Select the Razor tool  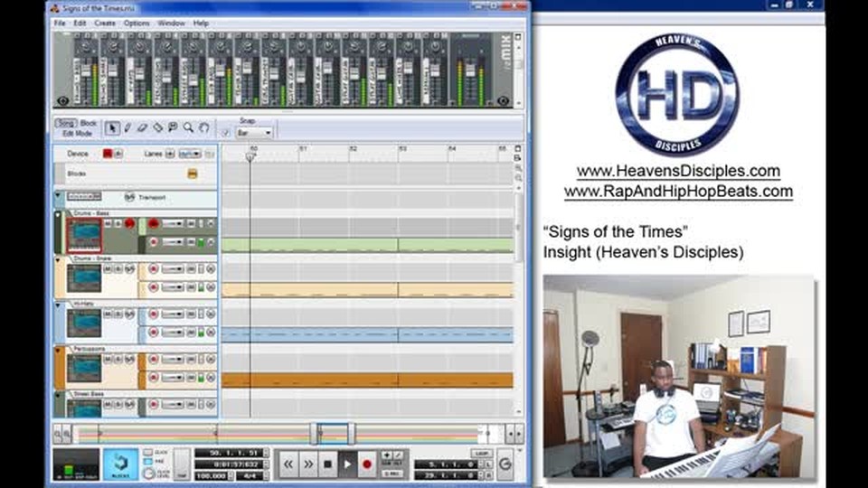[157, 128]
